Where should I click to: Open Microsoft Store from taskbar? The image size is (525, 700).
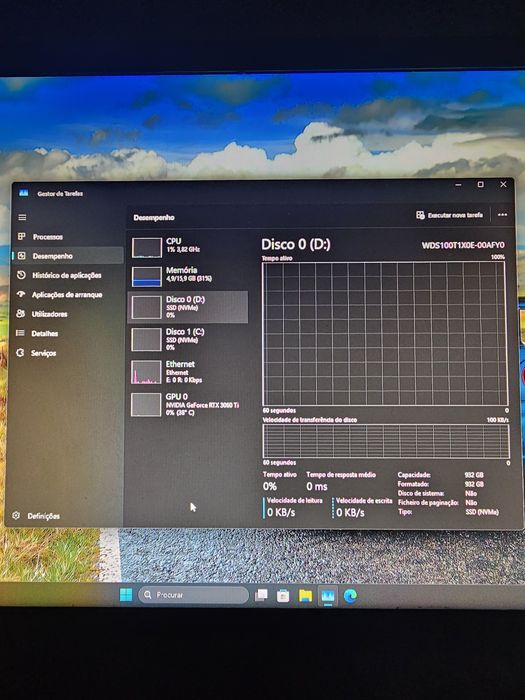point(283,596)
